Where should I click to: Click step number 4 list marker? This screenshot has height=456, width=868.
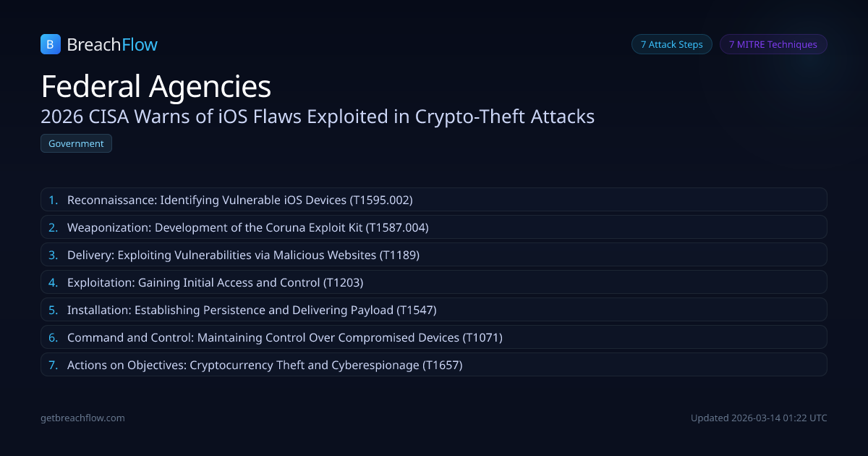pos(53,282)
